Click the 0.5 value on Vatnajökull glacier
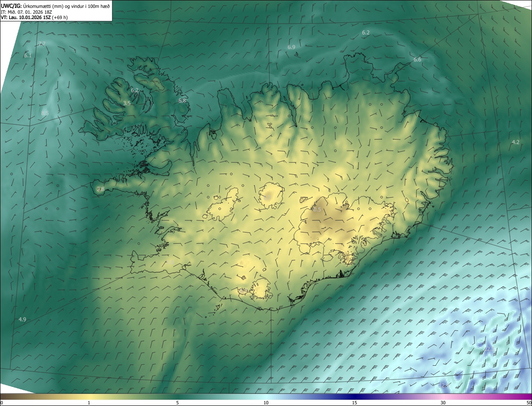532x406 pixels. pyautogui.click(x=316, y=210)
